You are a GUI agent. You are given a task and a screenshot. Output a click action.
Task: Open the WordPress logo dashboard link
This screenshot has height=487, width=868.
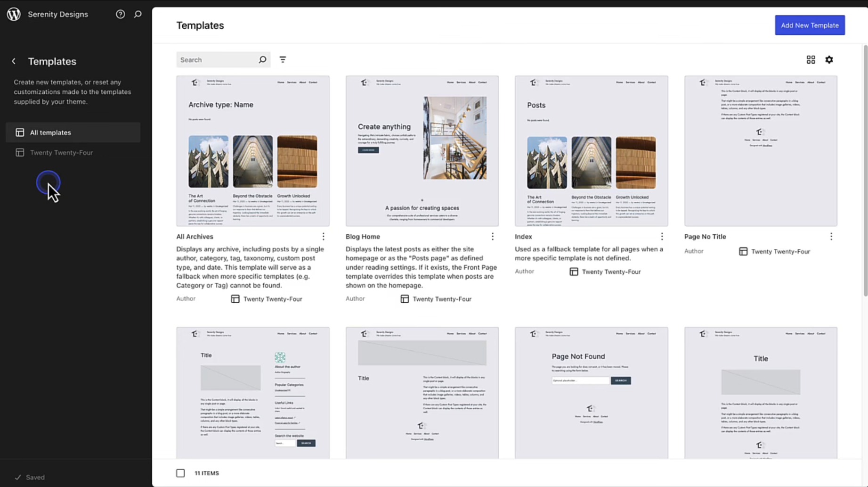[14, 14]
